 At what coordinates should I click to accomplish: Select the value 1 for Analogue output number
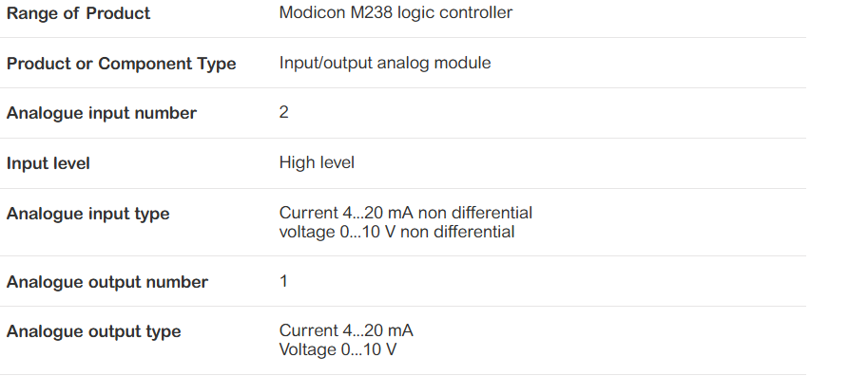pos(284,281)
